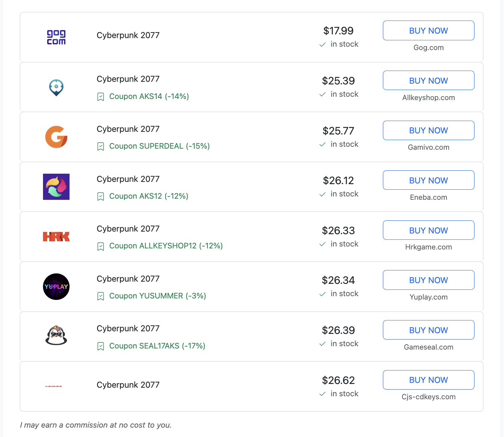Click the GOG.com store logo
This screenshot has width=504, height=437.
coord(56,37)
